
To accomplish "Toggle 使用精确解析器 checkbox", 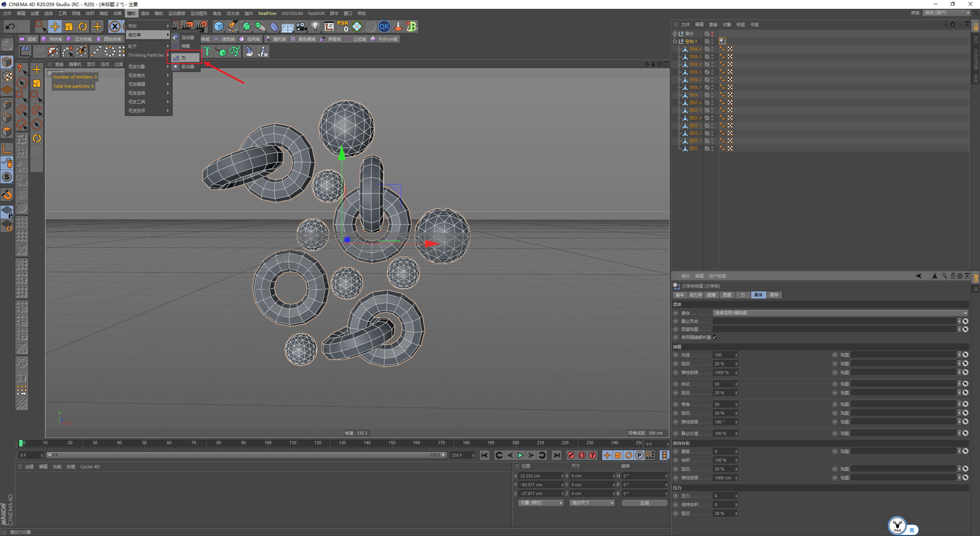I will (715, 337).
